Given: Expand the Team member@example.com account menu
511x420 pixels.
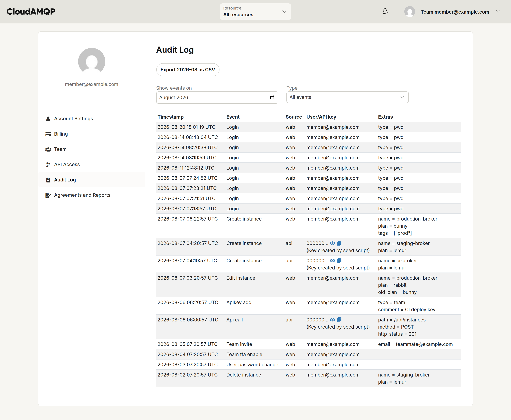Looking at the screenshot, I should [x=452, y=12].
